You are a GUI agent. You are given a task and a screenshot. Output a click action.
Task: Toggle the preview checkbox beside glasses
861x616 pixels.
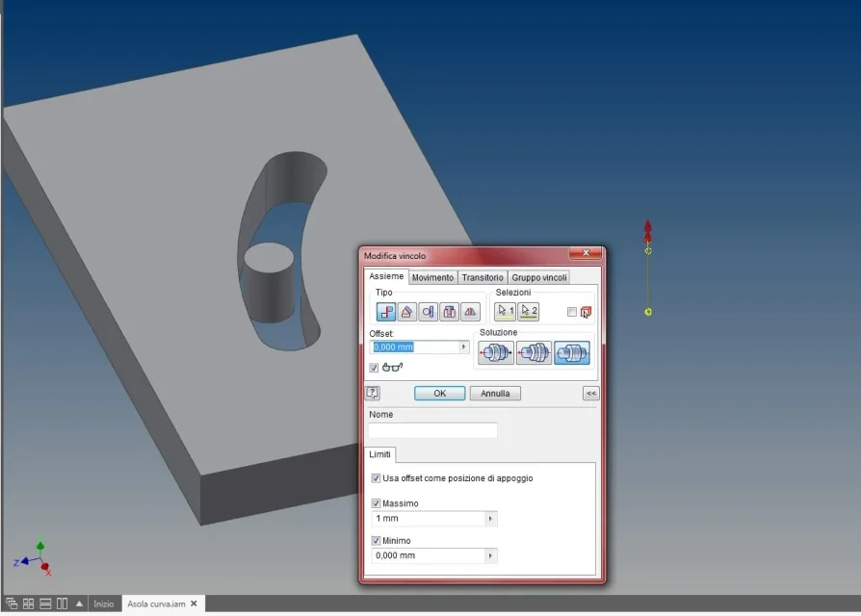coord(374,368)
